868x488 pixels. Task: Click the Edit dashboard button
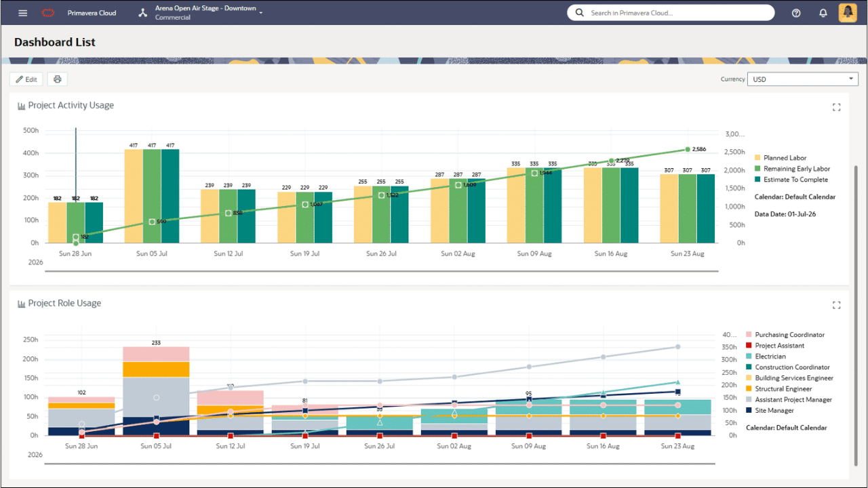tap(26, 79)
